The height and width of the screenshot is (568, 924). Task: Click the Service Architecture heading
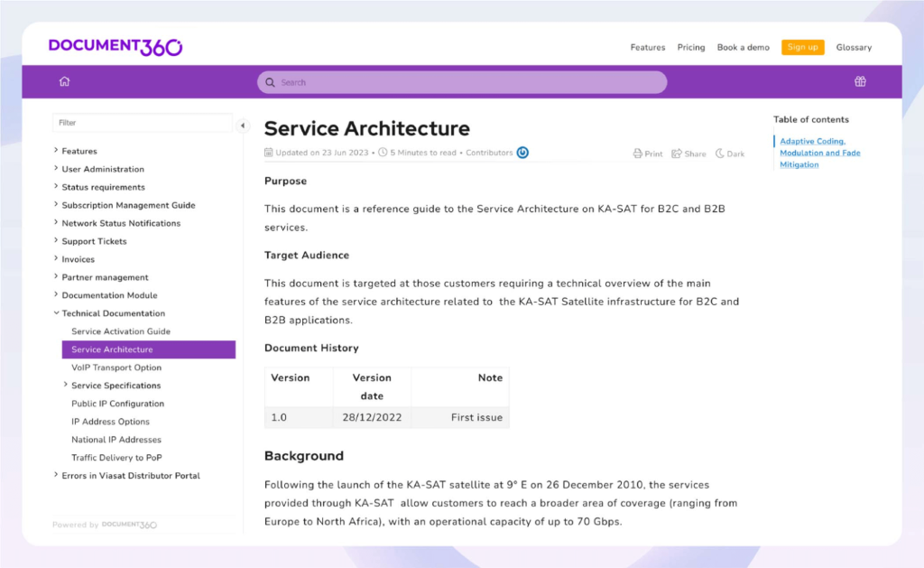tap(367, 128)
